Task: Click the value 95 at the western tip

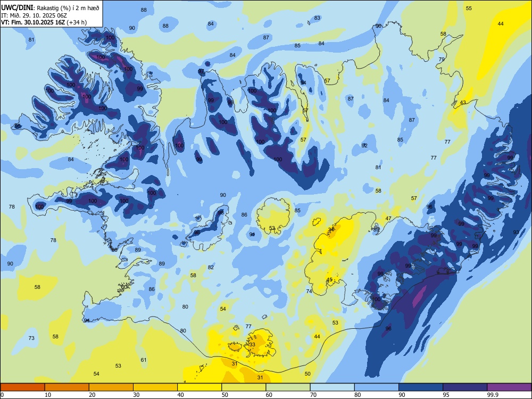Action: pyautogui.click(x=18, y=126)
